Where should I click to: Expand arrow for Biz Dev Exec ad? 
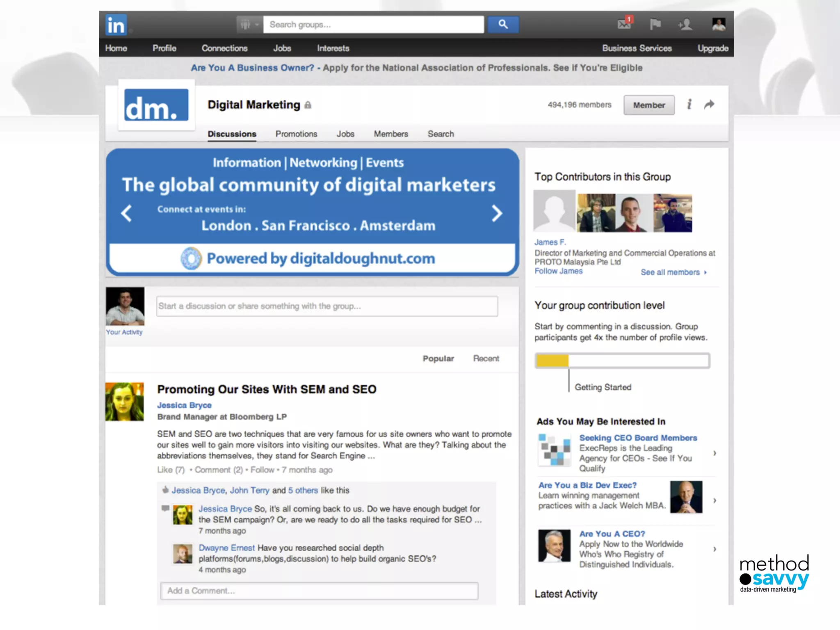pyautogui.click(x=714, y=500)
